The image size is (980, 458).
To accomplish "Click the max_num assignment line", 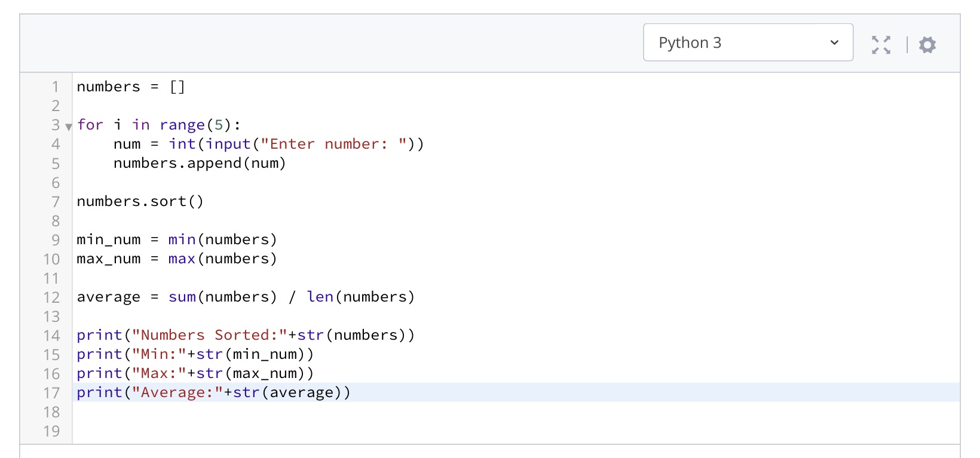I will point(177,259).
